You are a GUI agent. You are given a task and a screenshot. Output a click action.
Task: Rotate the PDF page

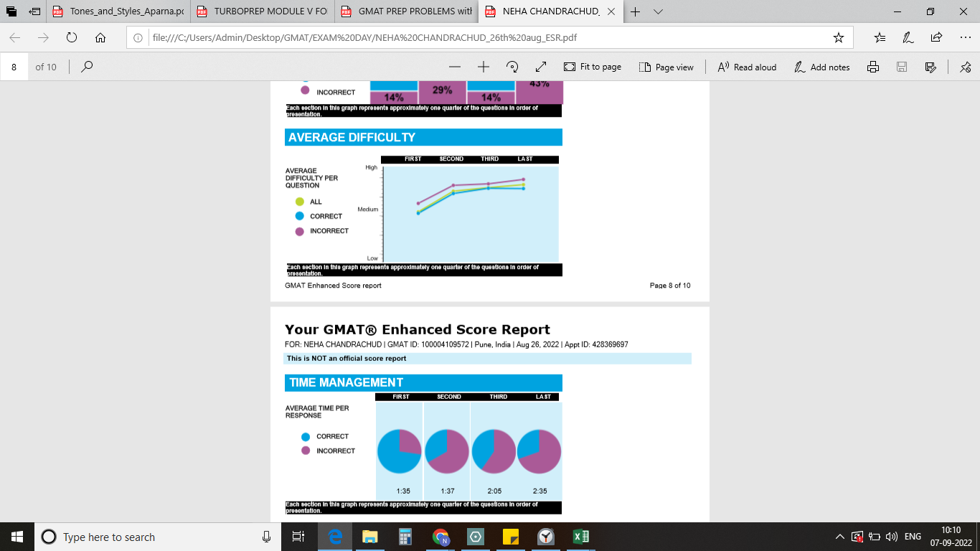512,67
